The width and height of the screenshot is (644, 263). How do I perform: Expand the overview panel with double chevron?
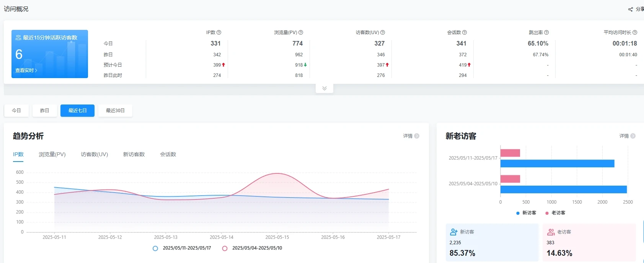coord(324,88)
